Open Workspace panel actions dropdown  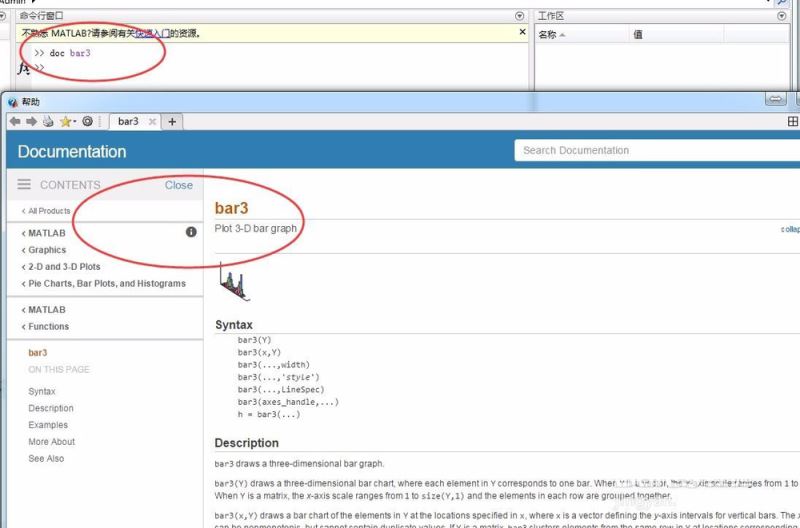point(781,16)
